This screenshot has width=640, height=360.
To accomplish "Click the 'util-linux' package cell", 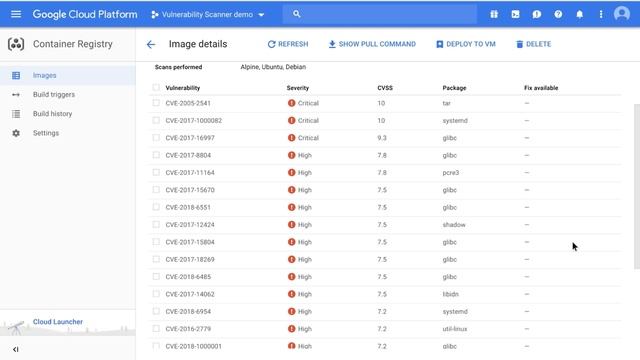I will pyautogui.click(x=455, y=329).
